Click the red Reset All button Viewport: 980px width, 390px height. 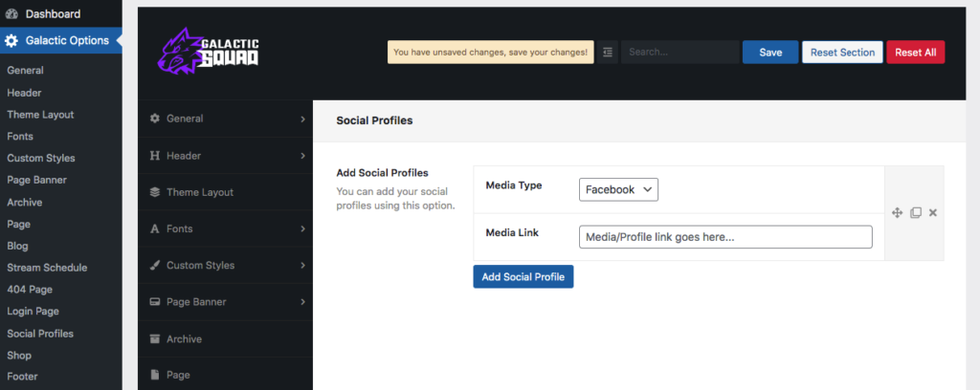[x=916, y=53]
